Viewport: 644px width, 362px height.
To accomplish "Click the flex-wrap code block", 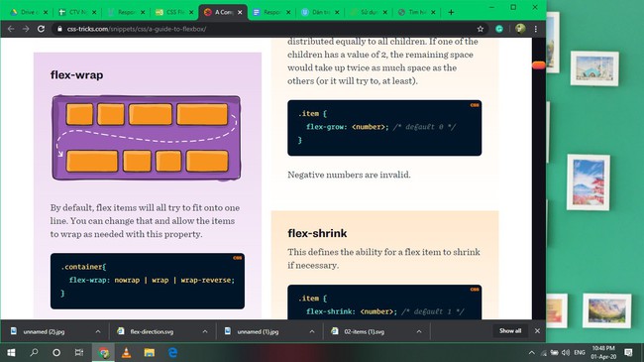I will click(x=148, y=281).
